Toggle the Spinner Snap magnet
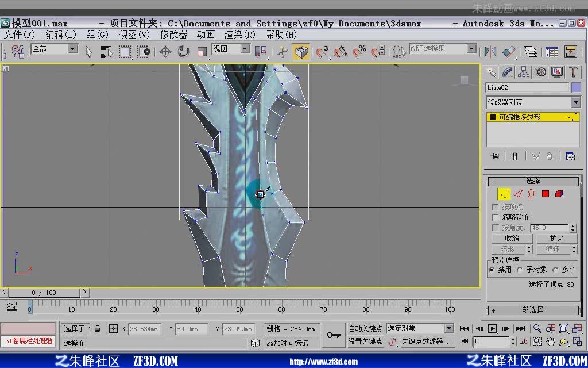This screenshot has width=588, height=368. click(378, 52)
